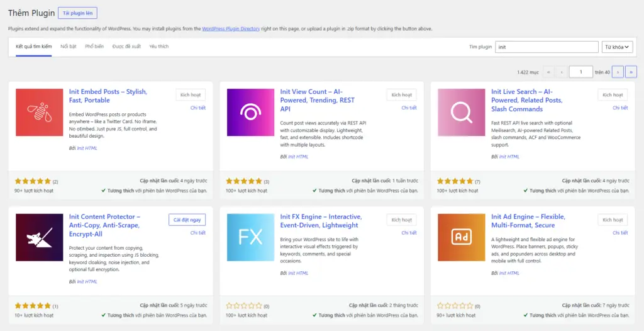The height and width of the screenshot is (331, 644).
Task: Open Chi tiết for Init View Count
Action: [x=409, y=108]
